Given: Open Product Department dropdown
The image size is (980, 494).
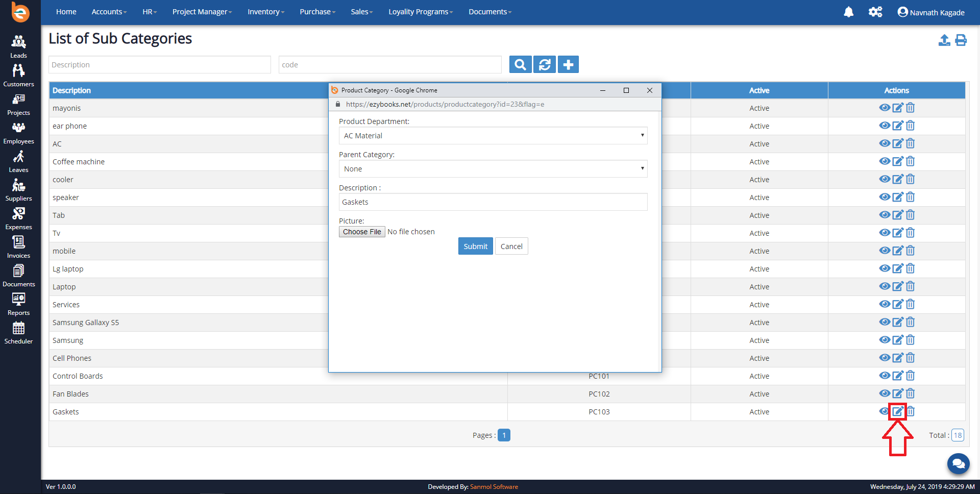Looking at the screenshot, I should [493, 136].
